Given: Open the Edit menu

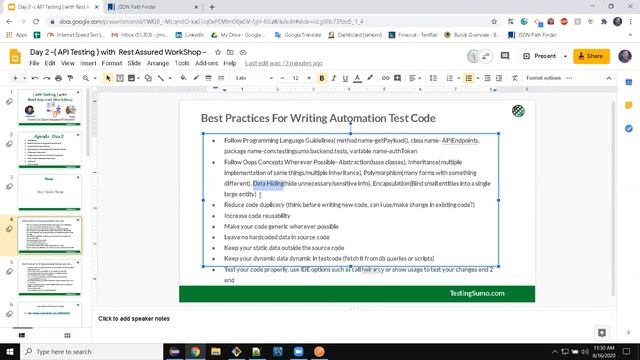Looking at the screenshot, I should [50, 63].
